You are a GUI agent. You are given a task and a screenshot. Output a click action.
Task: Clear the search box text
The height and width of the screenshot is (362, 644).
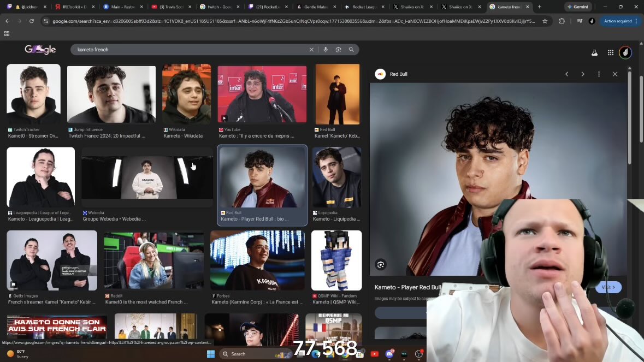(311, 50)
